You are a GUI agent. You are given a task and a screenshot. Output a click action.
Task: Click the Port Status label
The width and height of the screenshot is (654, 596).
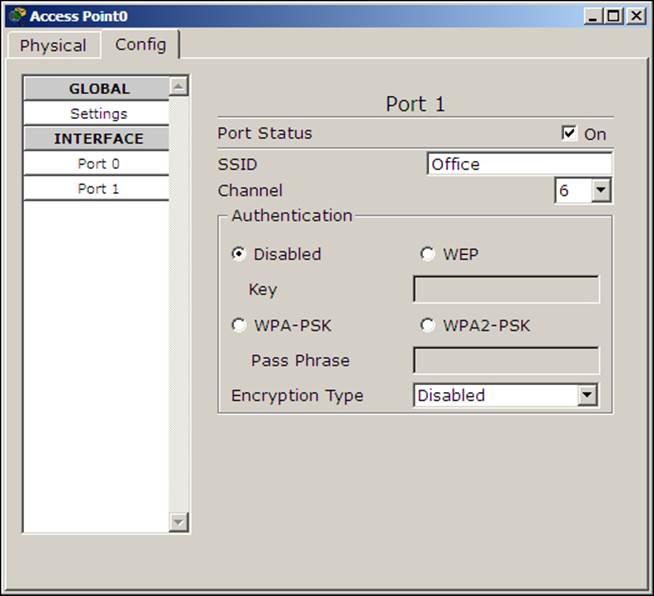[x=265, y=133]
